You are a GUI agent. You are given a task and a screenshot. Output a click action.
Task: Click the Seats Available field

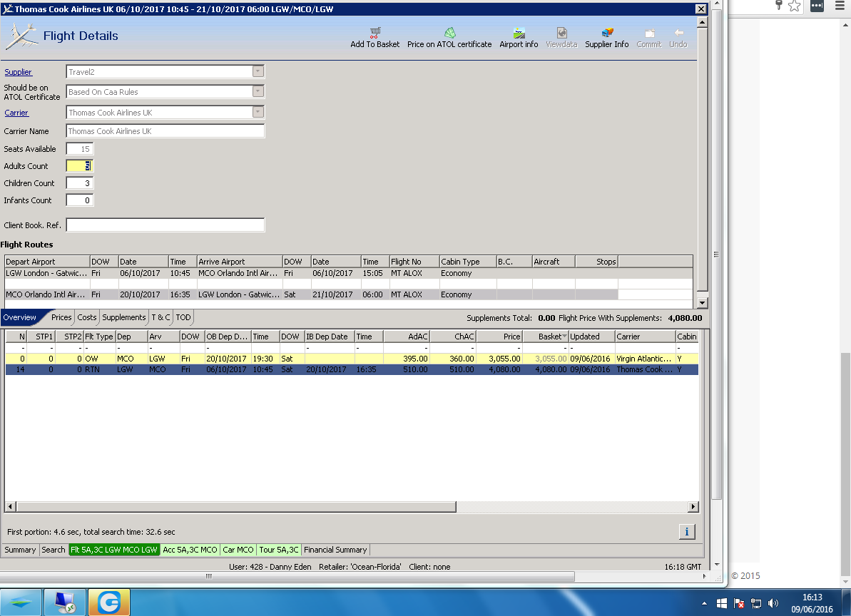tap(79, 148)
